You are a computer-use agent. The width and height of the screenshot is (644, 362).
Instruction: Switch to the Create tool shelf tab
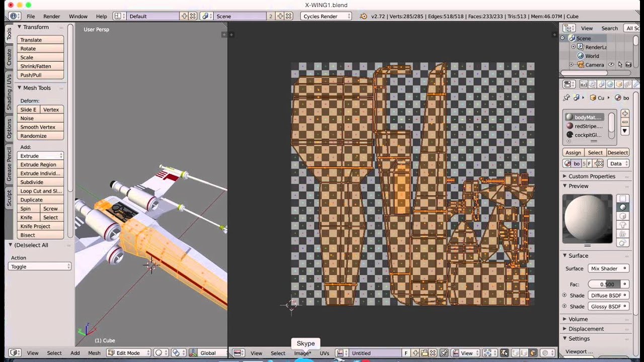(x=9, y=57)
